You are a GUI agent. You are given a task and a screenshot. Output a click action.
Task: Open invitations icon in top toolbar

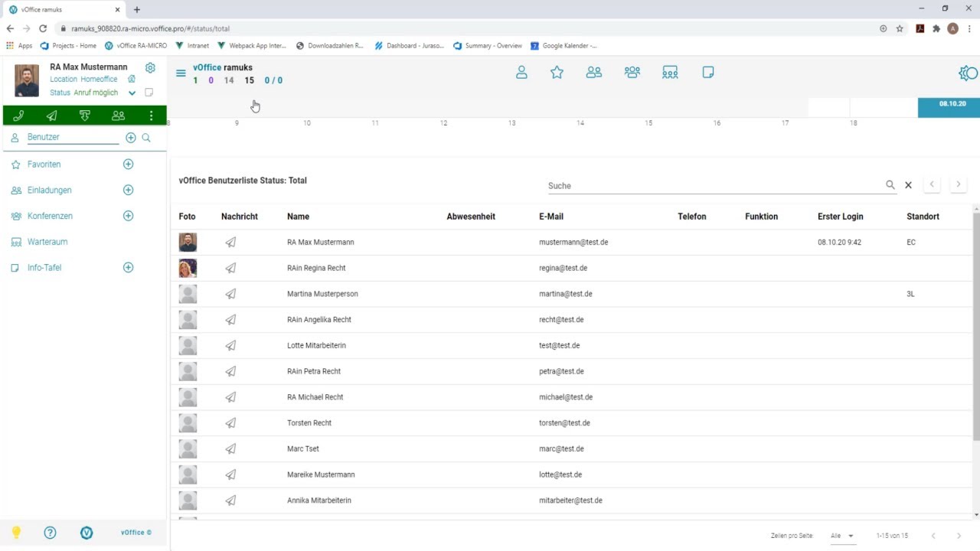(593, 73)
